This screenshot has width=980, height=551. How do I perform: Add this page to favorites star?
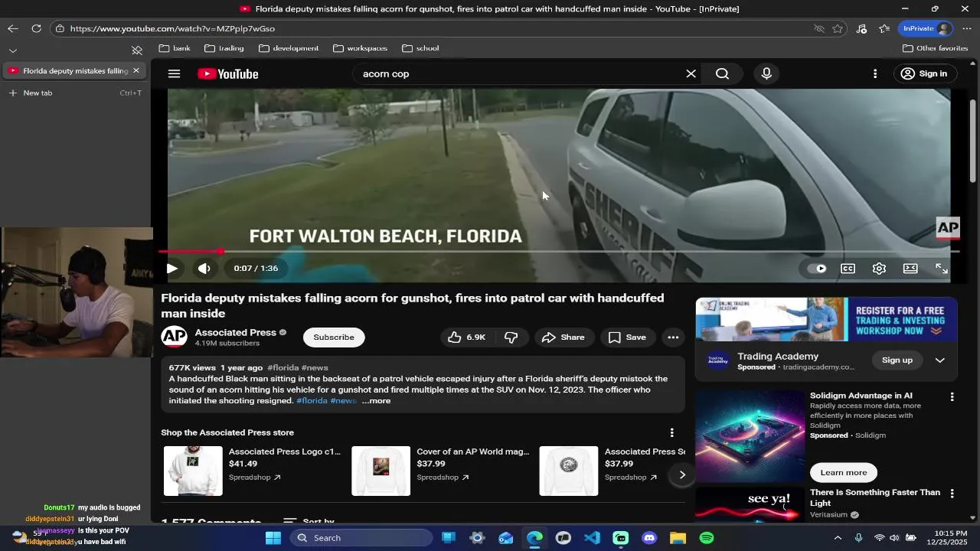click(x=838, y=28)
